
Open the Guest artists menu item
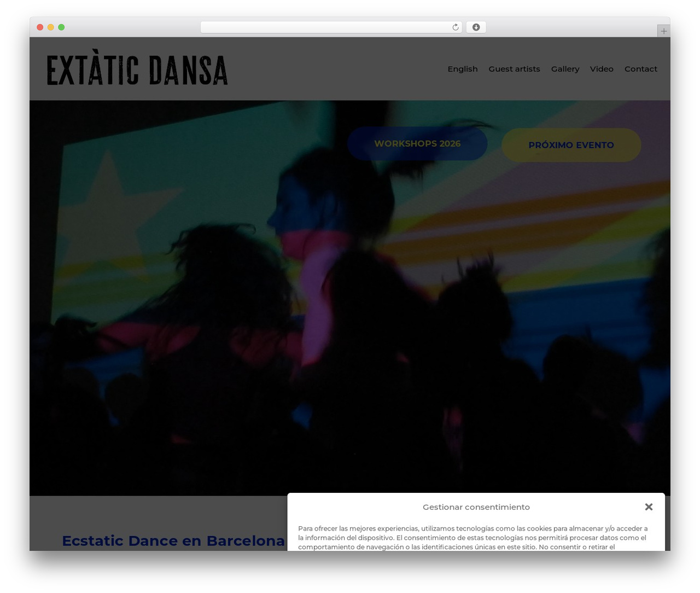click(514, 69)
